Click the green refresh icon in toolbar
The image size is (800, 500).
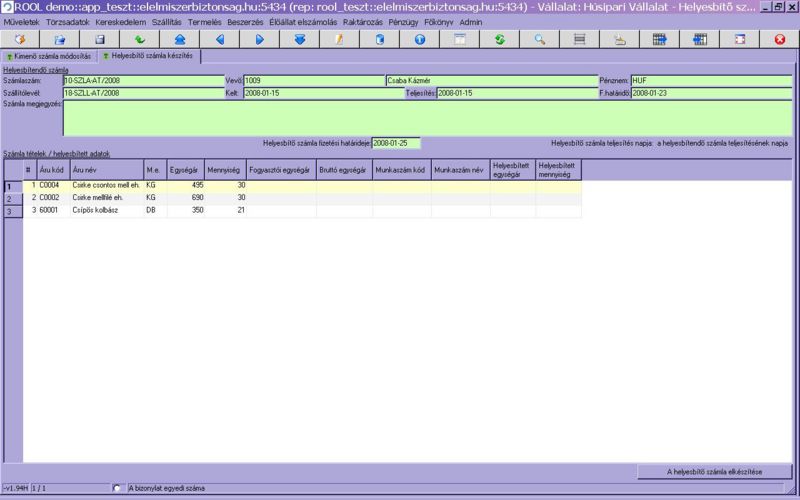[x=500, y=39]
